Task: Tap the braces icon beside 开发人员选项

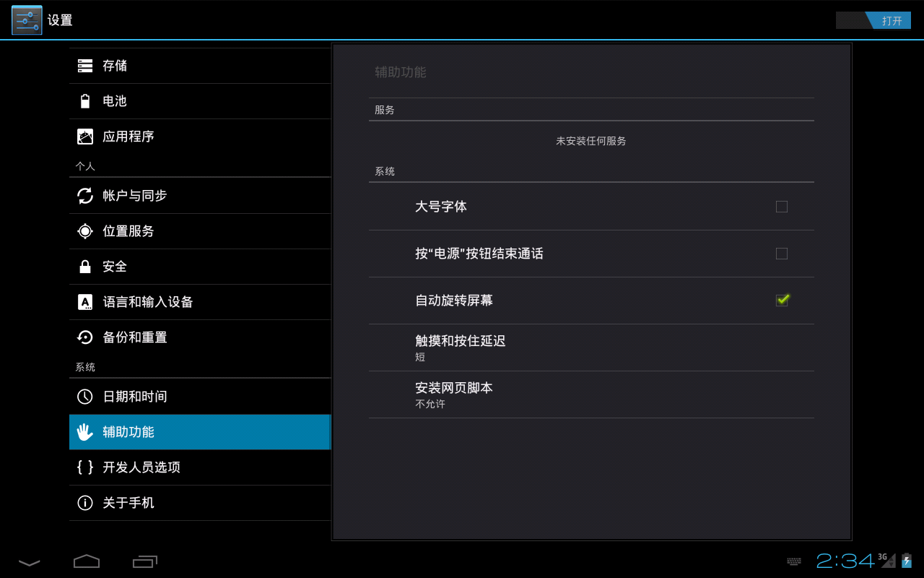Action: [x=85, y=467]
